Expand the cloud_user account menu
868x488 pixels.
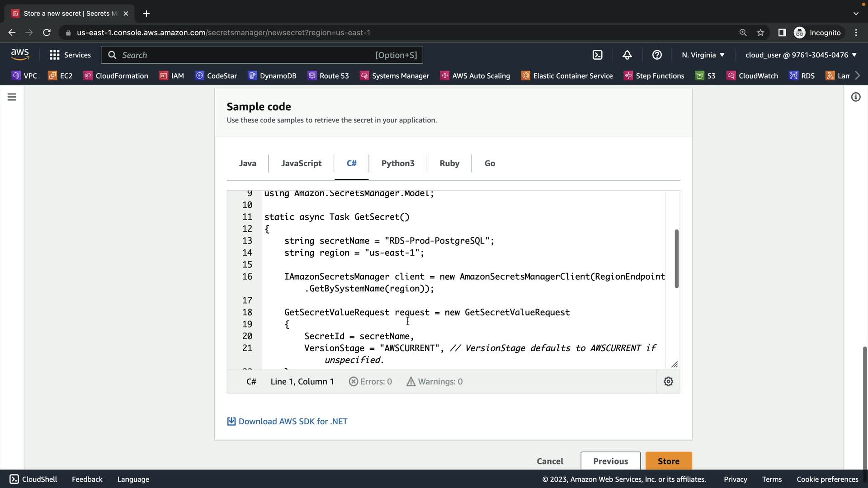[801, 55]
